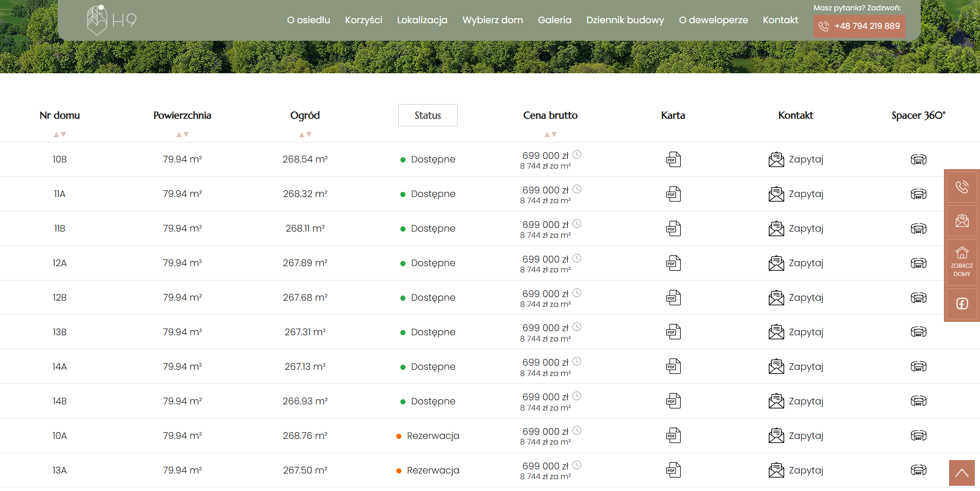
Task: Launch the 360° walk for house 12A
Action: point(918,263)
